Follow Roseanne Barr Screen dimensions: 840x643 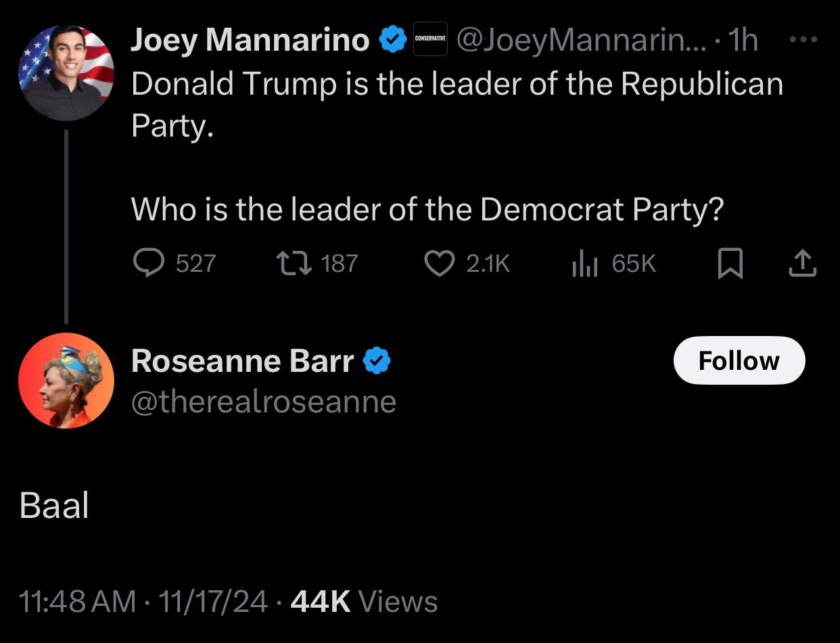739,360
